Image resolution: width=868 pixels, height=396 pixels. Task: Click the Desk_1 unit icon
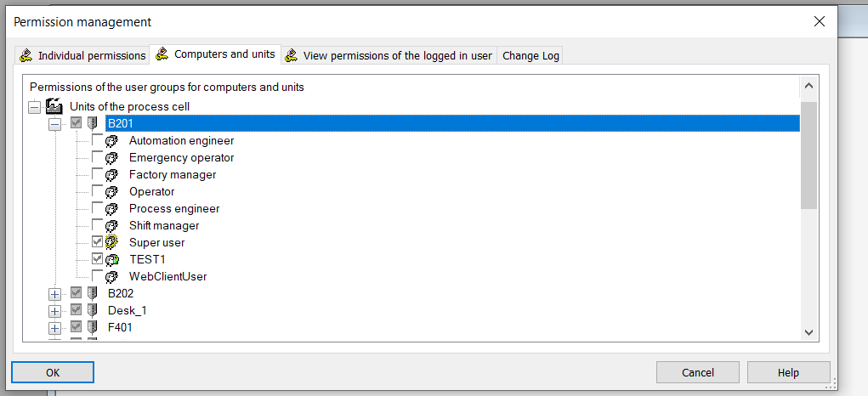pyautogui.click(x=92, y=311)
